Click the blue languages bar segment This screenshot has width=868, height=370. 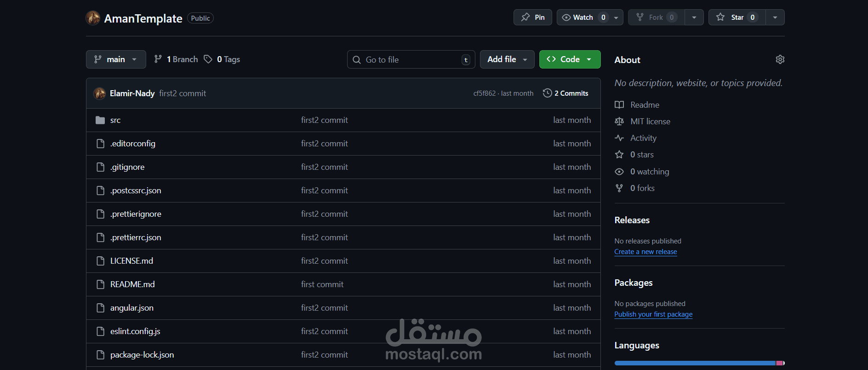tap(695, 363)
